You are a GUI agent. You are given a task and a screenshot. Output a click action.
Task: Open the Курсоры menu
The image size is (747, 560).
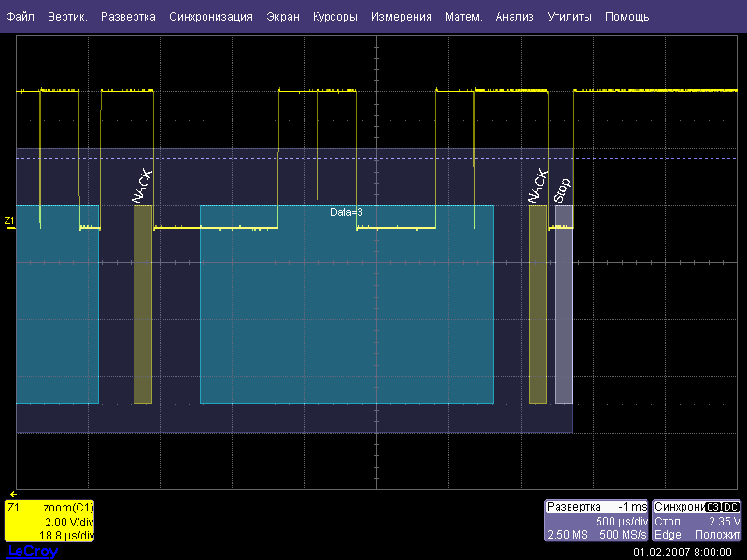[x=335, y=17]
